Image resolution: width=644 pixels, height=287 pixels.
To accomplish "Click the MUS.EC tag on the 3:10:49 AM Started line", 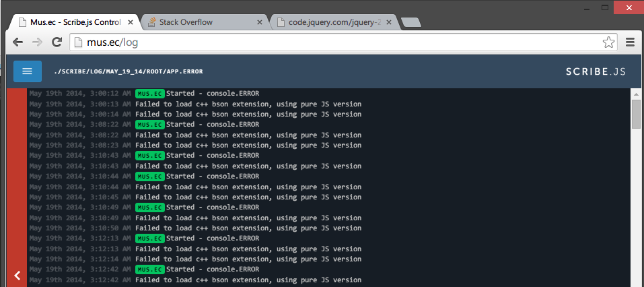I will pyautogui.click(x=150, y=208).
